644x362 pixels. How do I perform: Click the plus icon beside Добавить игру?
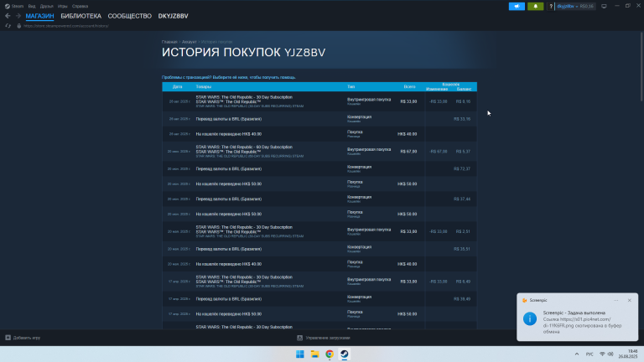[8, 338]
